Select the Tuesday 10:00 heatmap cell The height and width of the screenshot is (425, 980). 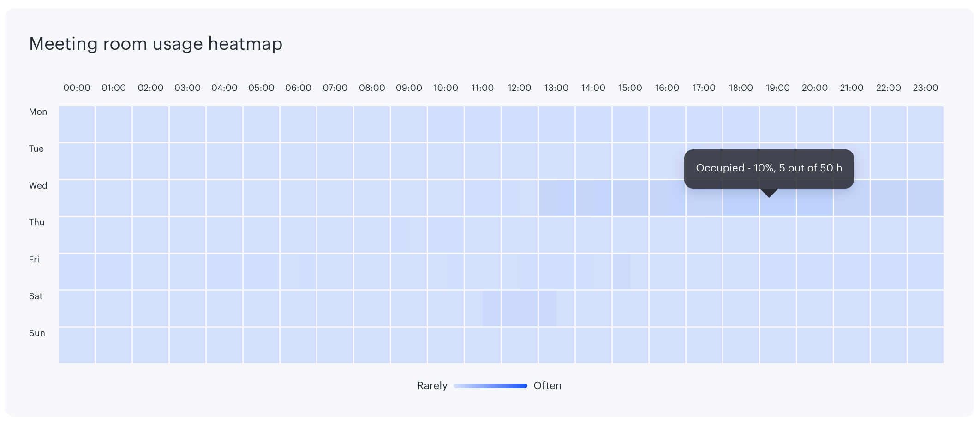(446, 161)
